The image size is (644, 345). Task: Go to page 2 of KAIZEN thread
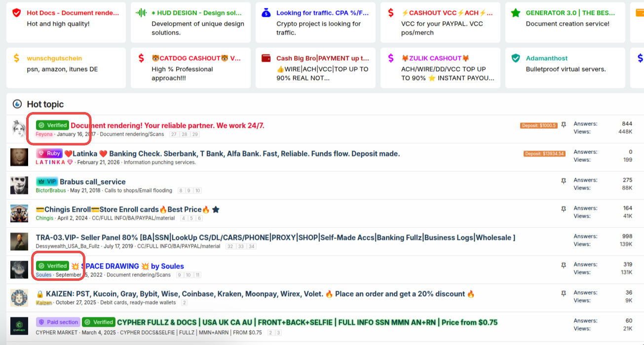pos(184,303)
